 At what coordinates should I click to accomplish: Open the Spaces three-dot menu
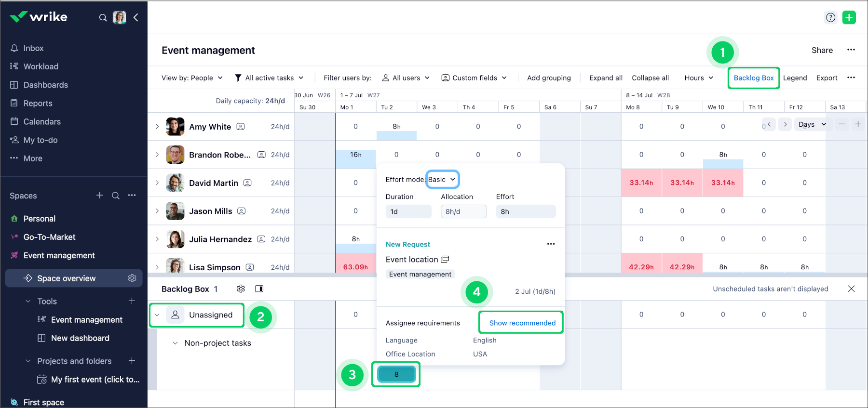coord(132,195)
